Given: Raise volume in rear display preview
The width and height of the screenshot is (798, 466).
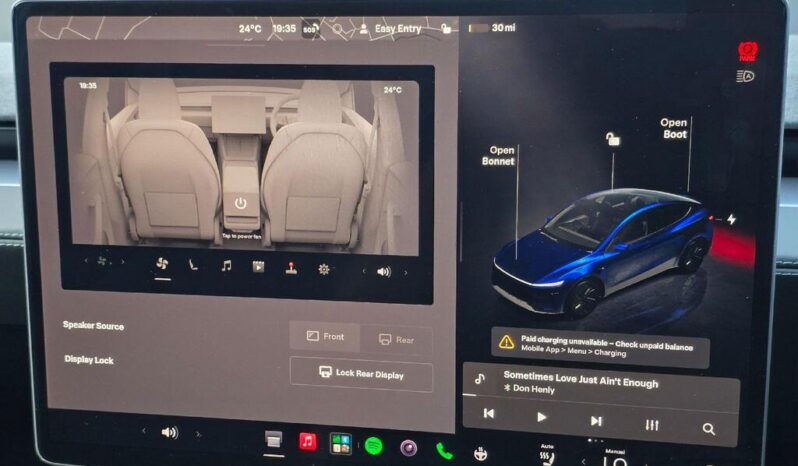Looking at the screenshot, I should tap(406, 273).
